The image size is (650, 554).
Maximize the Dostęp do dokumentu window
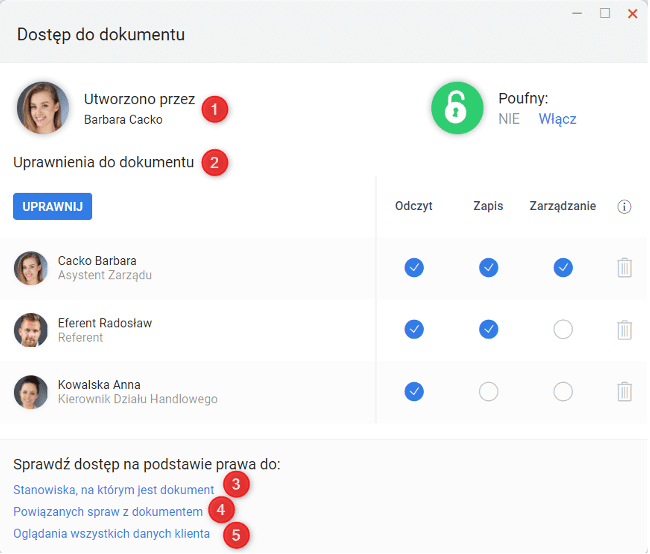click(x=605, y=13)
